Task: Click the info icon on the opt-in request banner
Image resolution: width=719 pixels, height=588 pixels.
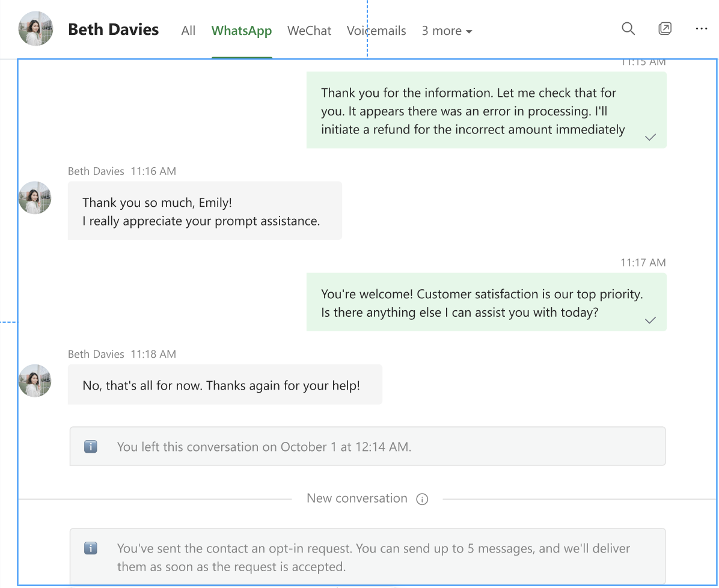Action: pos(90,548)
